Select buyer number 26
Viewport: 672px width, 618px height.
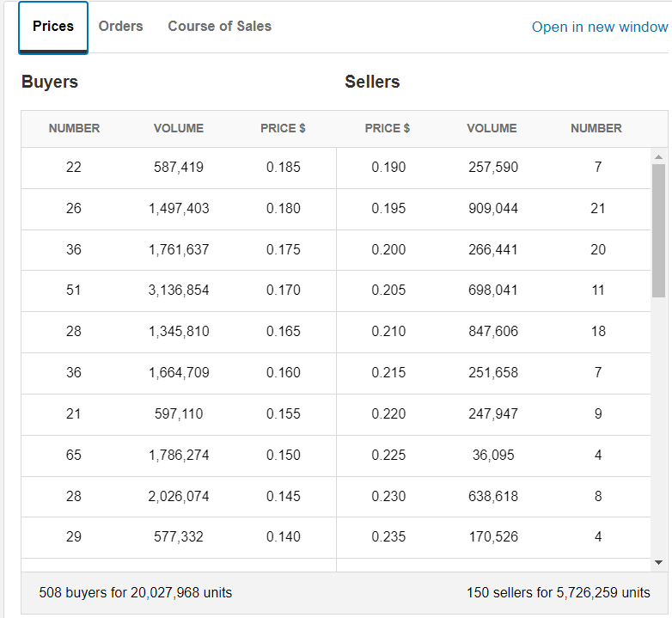click(x=74, y=208)
